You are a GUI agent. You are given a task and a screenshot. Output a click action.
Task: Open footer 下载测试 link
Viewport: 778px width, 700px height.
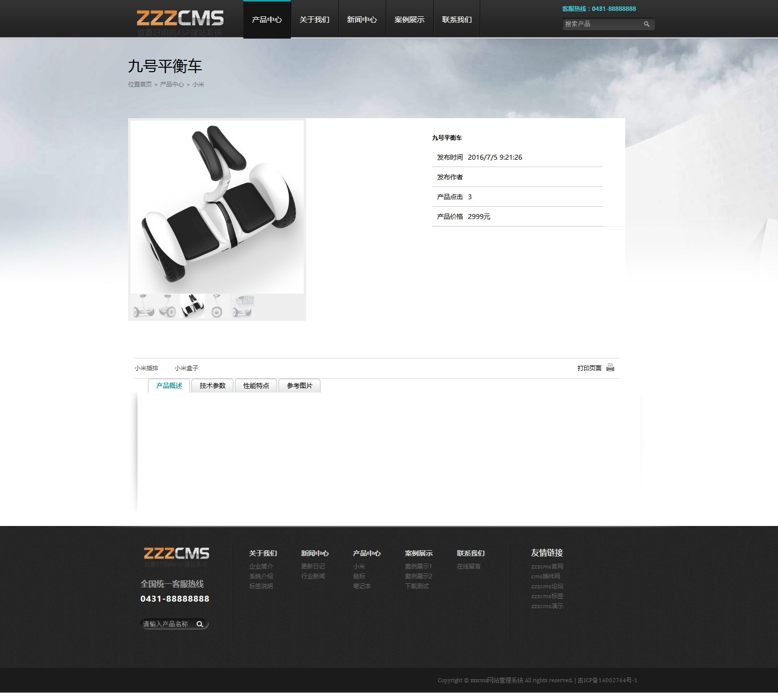coord(417,586)
